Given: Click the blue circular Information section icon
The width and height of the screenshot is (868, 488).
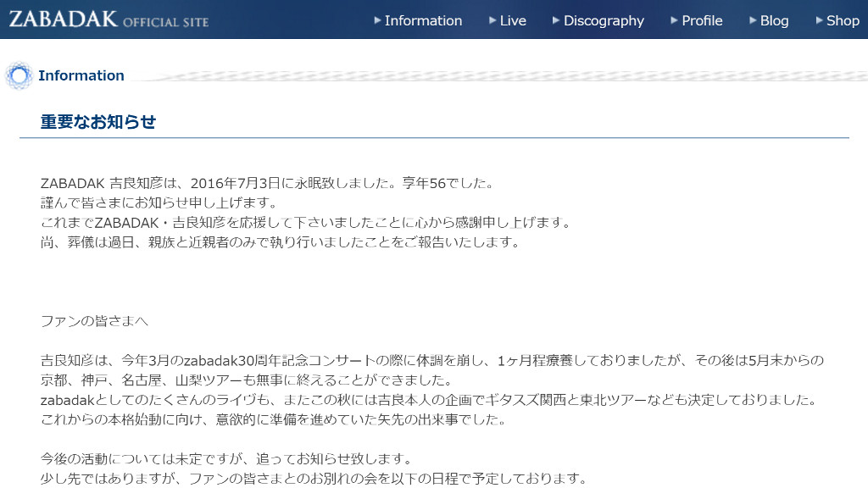Looking at the screenshot, I should [18, 75].
